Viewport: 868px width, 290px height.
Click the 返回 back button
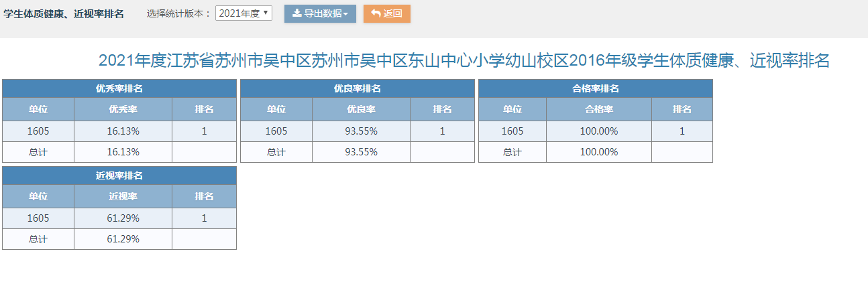pyautogui.click(x=387, y=13)
